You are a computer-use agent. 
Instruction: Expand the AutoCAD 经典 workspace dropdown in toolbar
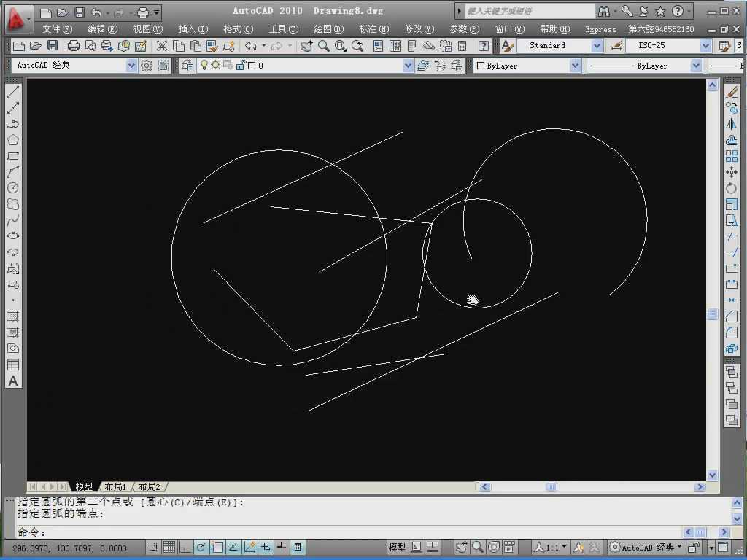pos(131,66)
